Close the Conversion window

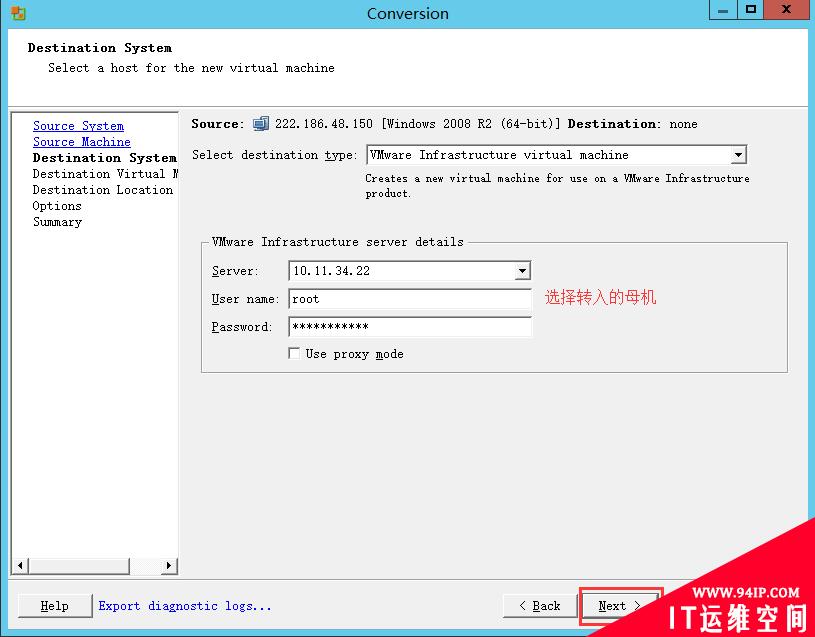pyautogui.click(x=786, y=9)
